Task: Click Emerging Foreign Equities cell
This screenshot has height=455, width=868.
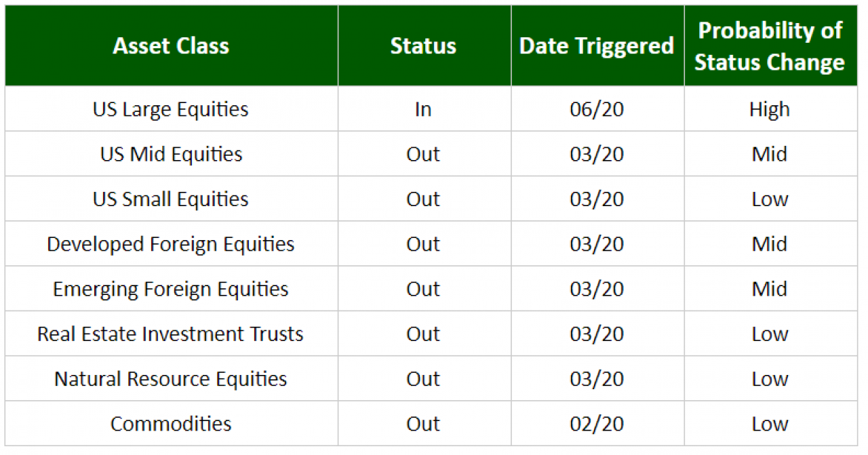Action: [171, 289]
